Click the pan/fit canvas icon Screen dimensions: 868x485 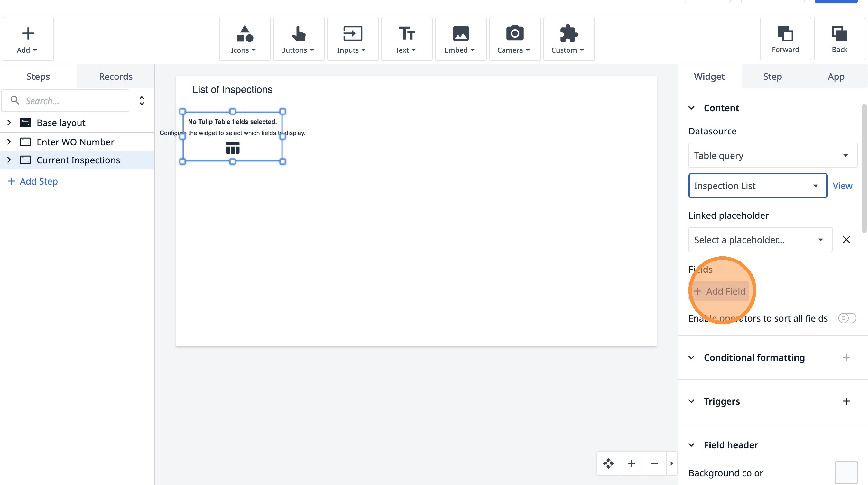pyautogui.click(x=608, y=463)
